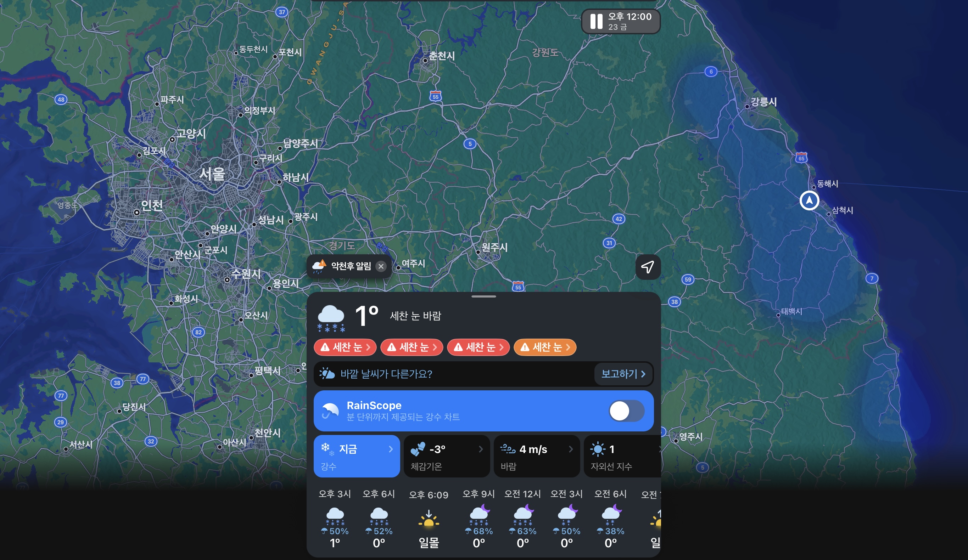The height and width of the screenshot is (560, 968).
Task: Click the location arrow button
Action: (648, 267)
